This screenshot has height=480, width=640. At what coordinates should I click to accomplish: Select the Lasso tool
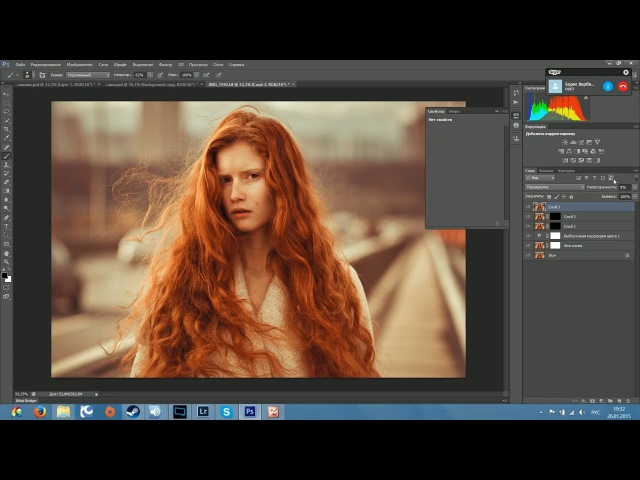click(x=7, y=111)
